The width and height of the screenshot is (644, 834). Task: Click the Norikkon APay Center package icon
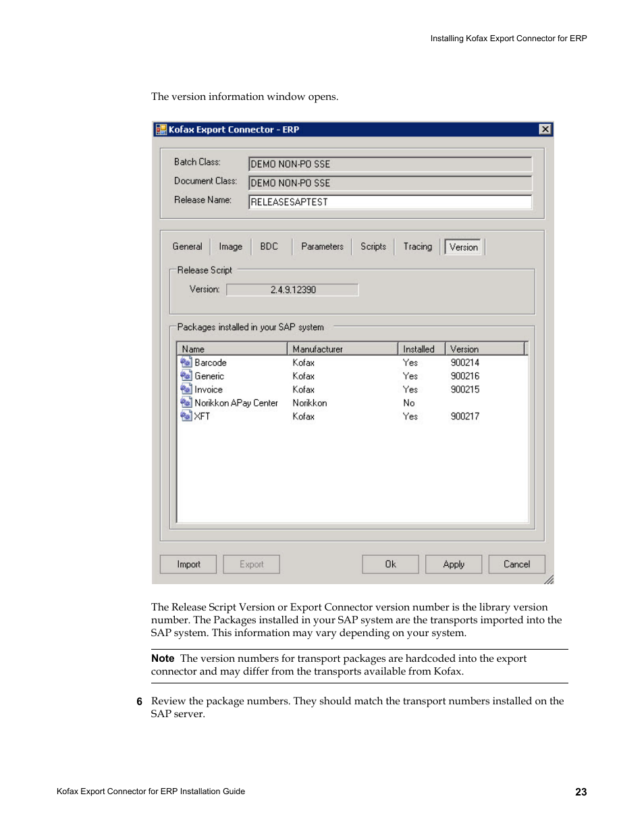(x=186, y=402)
